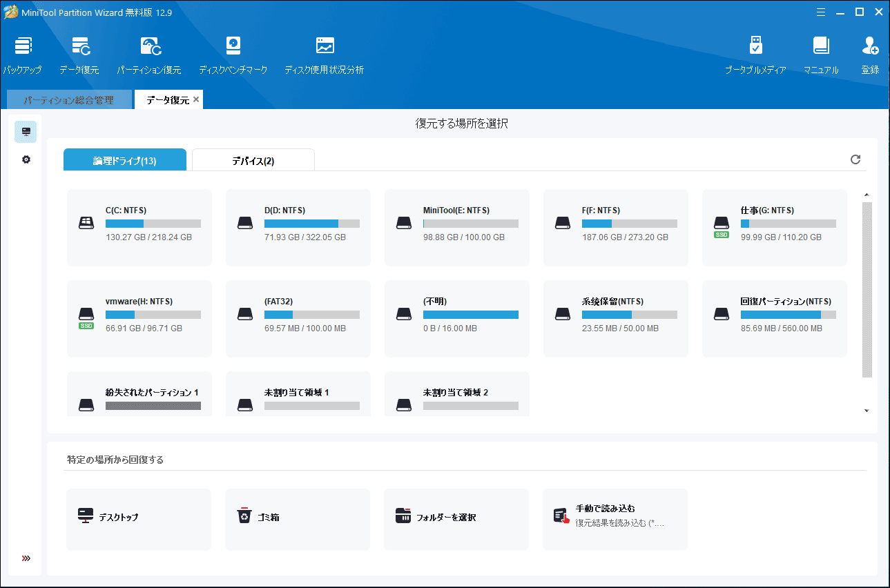Click the usage bar of drive F
This screenshot has width=890, height=588.
630,224
